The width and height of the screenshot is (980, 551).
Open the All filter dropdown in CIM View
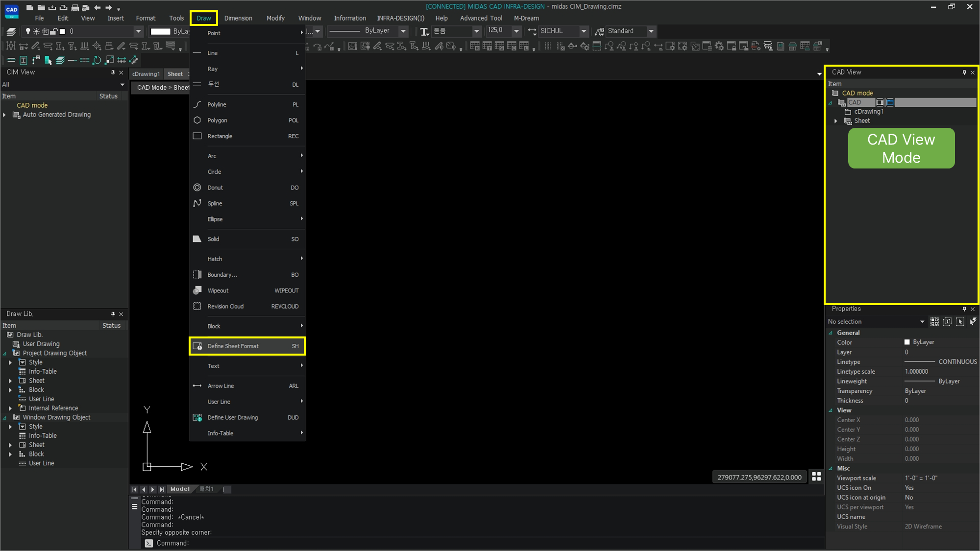coord(122,85)
